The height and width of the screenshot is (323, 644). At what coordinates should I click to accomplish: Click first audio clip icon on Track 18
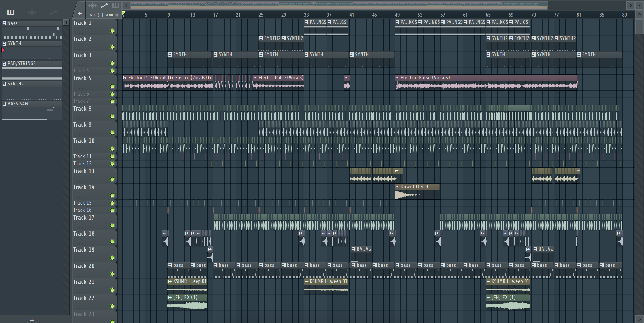(164, 233)
